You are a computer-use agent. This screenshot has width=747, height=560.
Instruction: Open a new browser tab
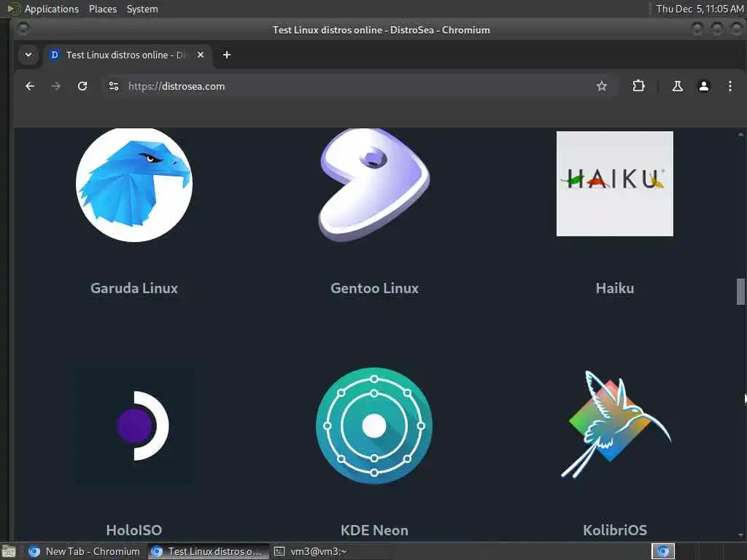[227, 55]
